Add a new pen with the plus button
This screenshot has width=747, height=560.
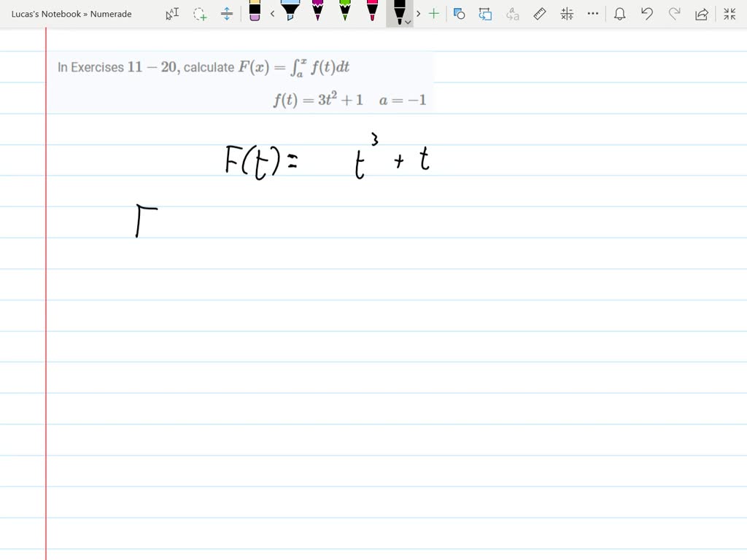433,13
